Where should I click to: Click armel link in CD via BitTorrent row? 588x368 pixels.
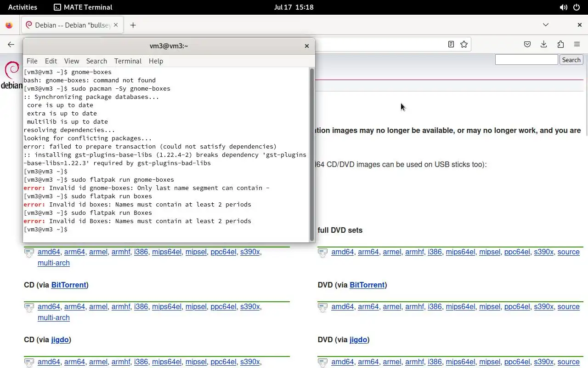pyautogui.click(x=98, y=306)
